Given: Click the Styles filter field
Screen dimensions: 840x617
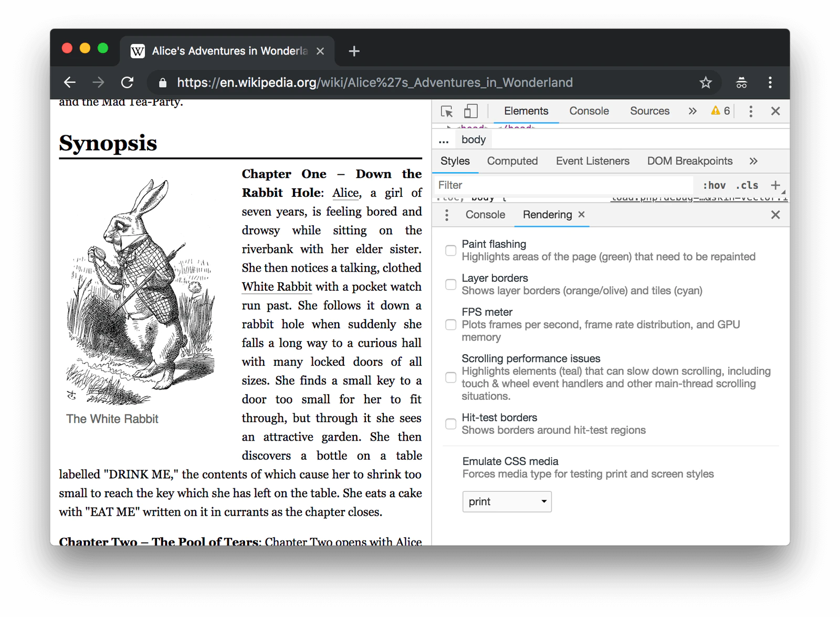Looking at the screenshot, I should pyautogui.click(x=564, y=185).
